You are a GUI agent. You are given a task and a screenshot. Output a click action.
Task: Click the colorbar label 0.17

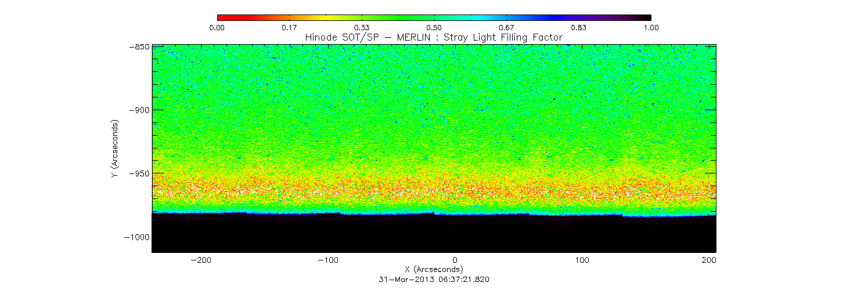(x=289, y=27)
